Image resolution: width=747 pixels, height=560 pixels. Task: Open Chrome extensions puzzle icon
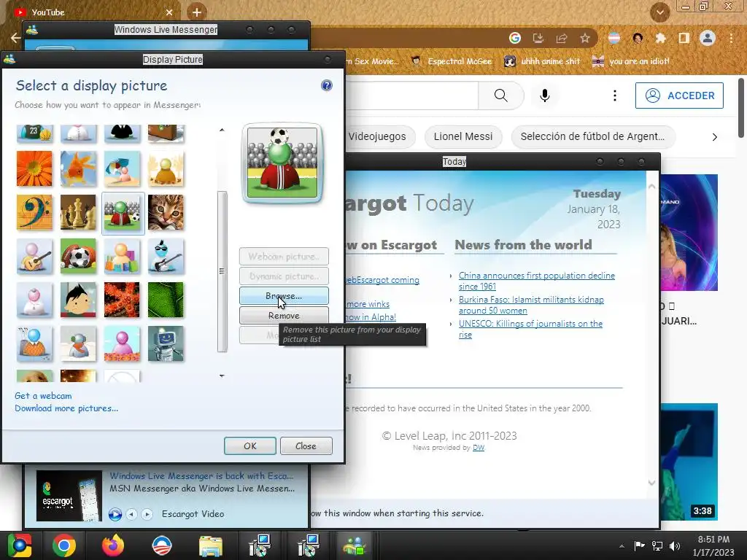(x=660, y=38)
